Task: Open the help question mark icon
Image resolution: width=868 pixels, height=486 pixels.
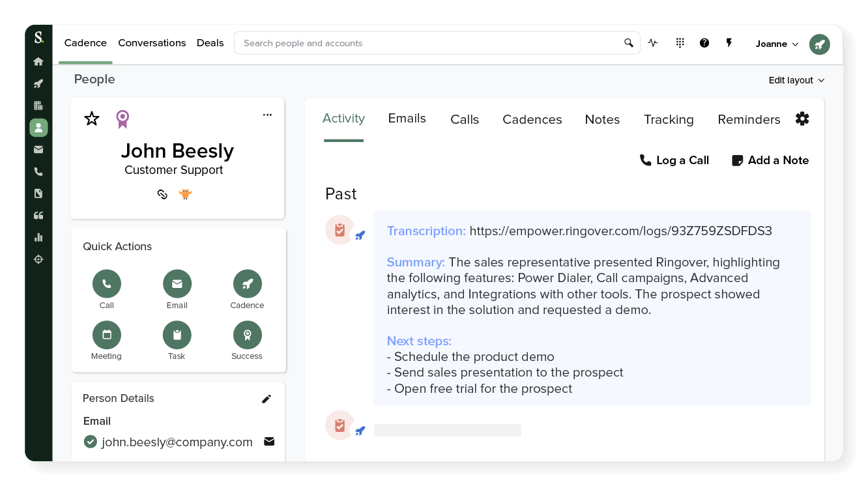Action: click(704, 42)
